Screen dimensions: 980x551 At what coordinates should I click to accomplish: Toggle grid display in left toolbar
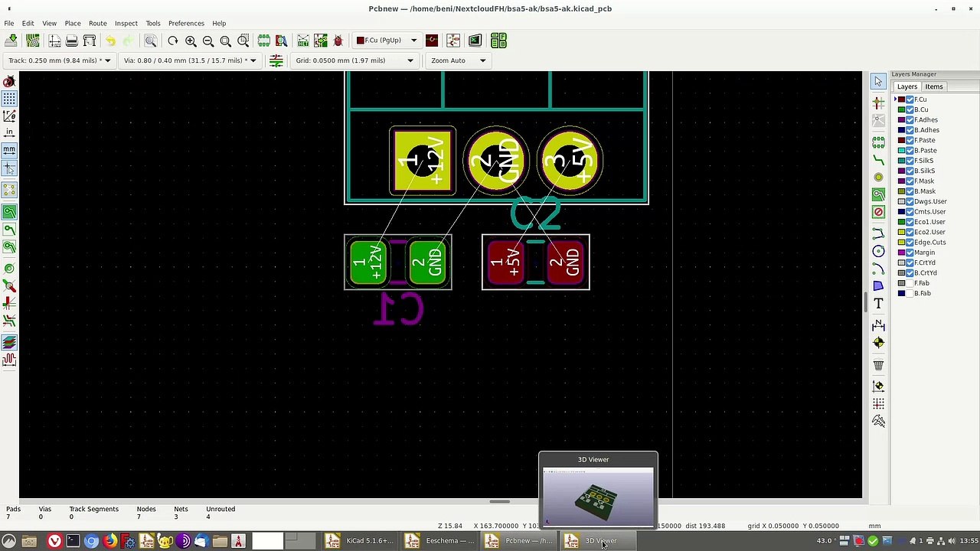(x=9, y=99)
